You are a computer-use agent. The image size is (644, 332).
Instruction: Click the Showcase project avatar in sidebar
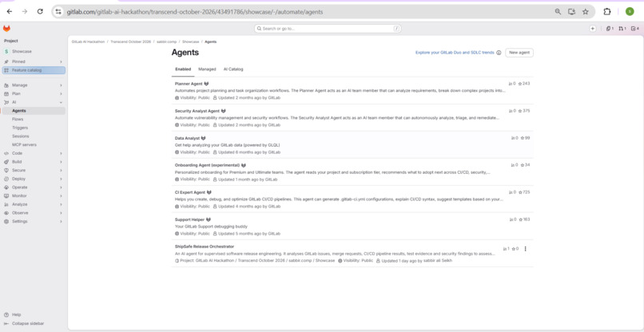[x=6, y=52]
